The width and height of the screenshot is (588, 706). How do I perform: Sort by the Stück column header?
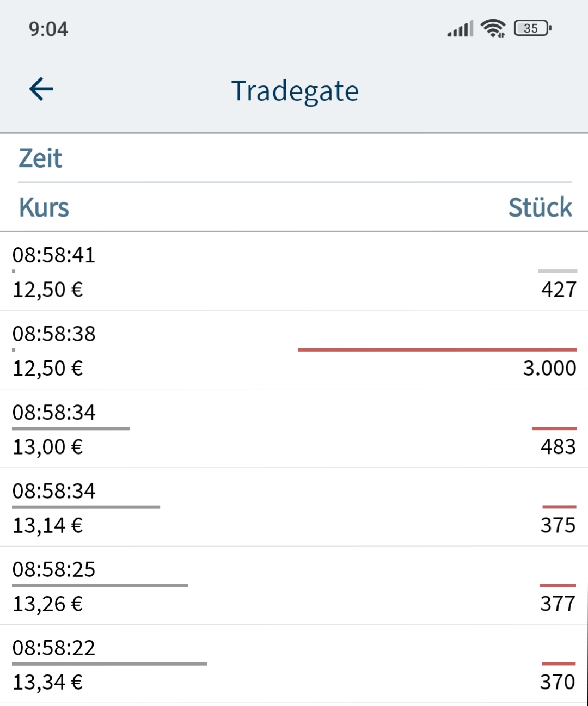tap(540, 207)
